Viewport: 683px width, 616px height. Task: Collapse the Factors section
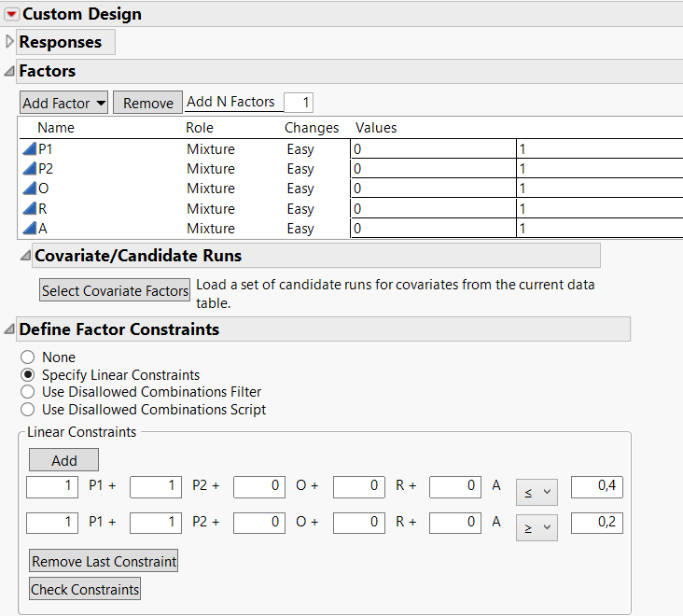pyautogui.click(x=9, y=71)
